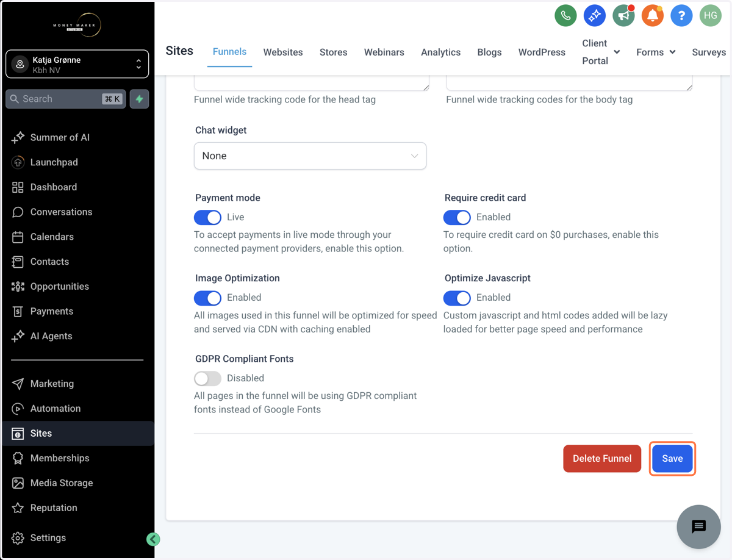Open the blue AI sparkle icon
Image resolution: width=732 pixels, height=560 pixels.
pyautogui.click(x=594, y=16)
